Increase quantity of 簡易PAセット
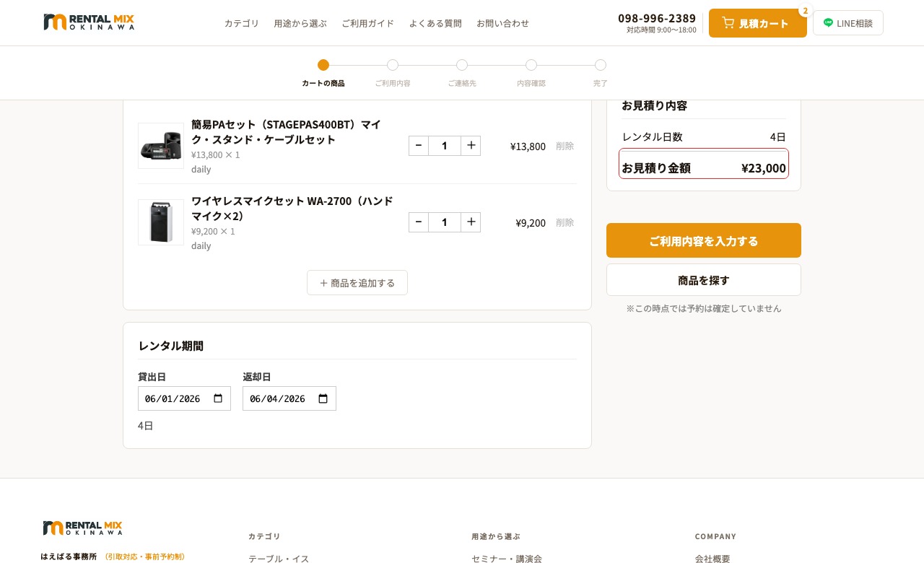This screenshot has width=924, height=563. (471, 146)
